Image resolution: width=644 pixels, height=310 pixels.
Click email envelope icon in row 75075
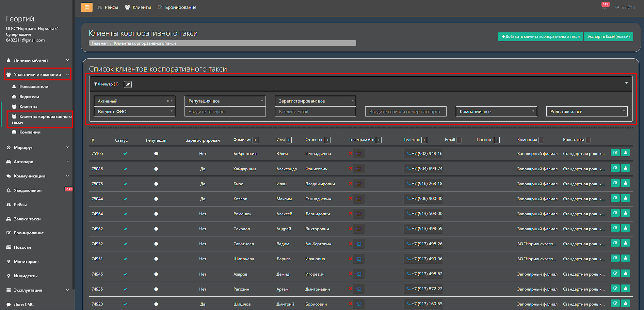(359, 184)
